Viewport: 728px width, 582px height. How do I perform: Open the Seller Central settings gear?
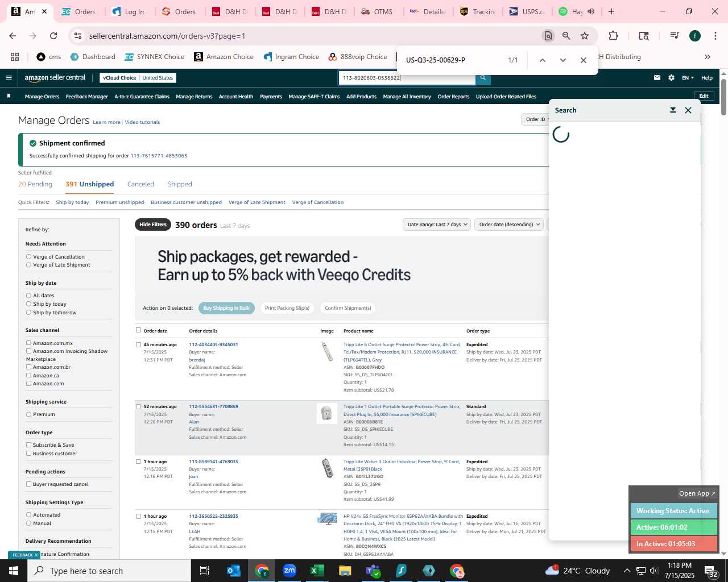671,78
